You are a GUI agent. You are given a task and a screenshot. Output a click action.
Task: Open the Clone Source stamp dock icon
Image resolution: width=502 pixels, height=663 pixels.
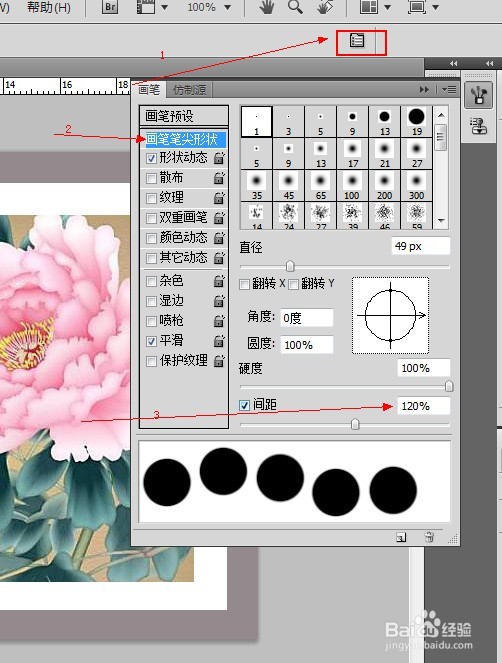(478, 126)
